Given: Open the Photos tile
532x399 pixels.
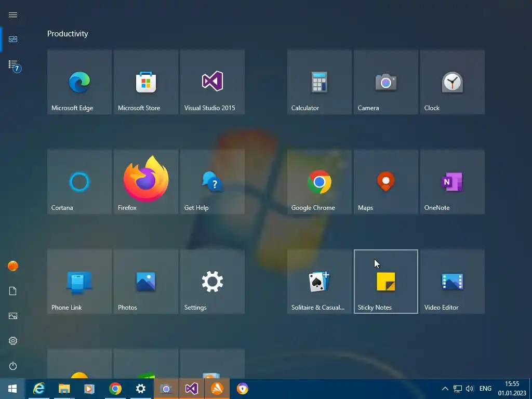Looking at the screenshot, I should 146,282.
